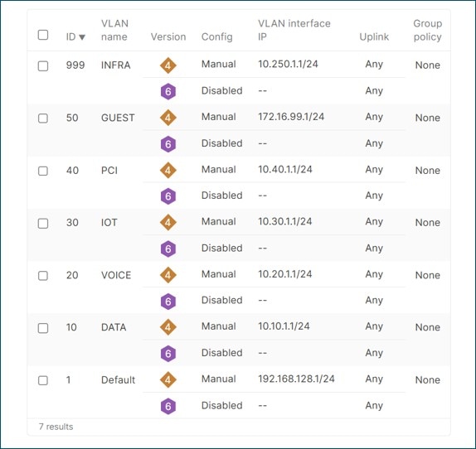Image resolution: width=476 pixels, height=449 pixels.
Task: Click the Group policy column header
Action: pos(427,30)
